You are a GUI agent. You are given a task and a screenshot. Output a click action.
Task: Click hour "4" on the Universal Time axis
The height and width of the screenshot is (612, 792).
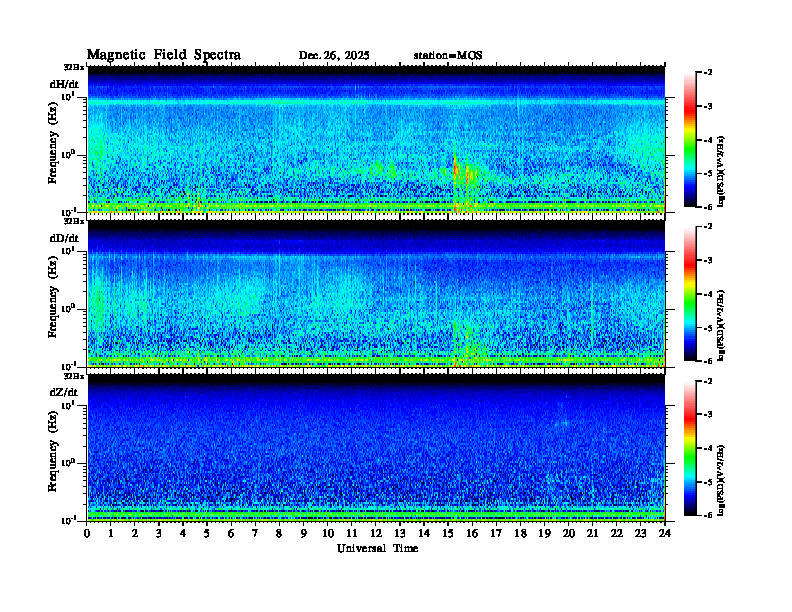pos(183,534)
